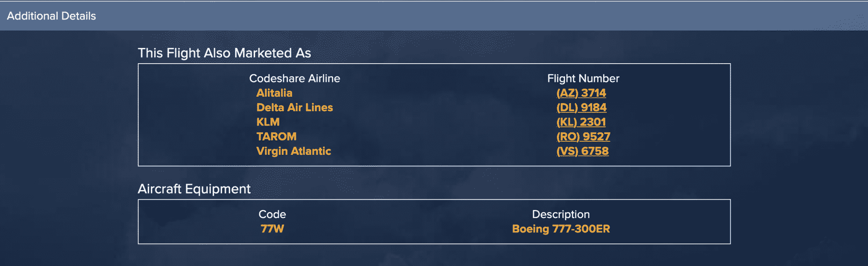This screenshot has width=868, height=266.
Task: Open the (DL) 9184 flight link
Action: (581, 107)
